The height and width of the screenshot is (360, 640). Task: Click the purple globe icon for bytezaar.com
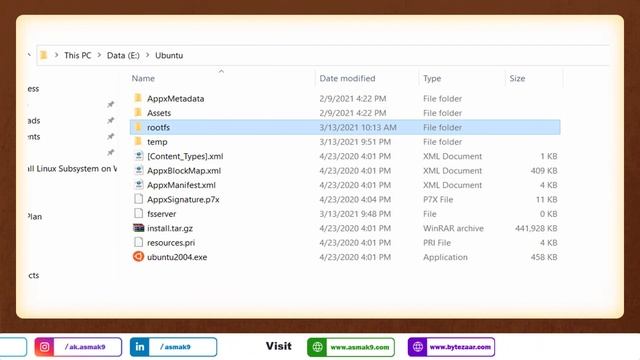418,347
